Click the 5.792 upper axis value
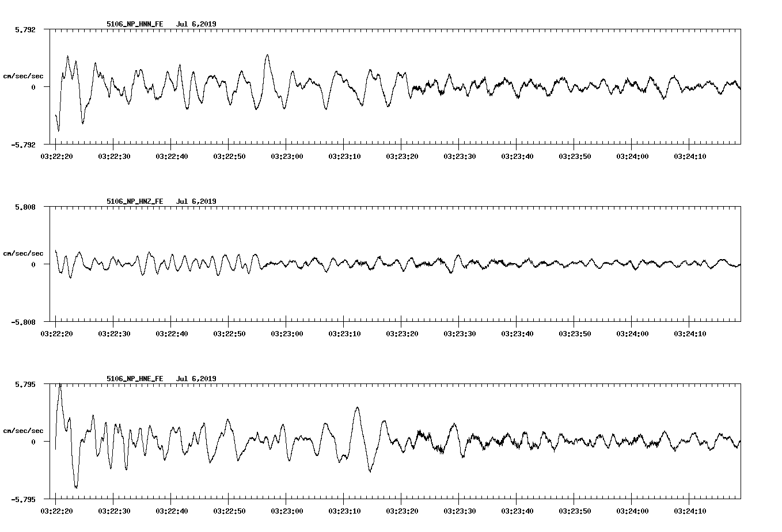This screenshot has width=782, height=532. point(25,29)
